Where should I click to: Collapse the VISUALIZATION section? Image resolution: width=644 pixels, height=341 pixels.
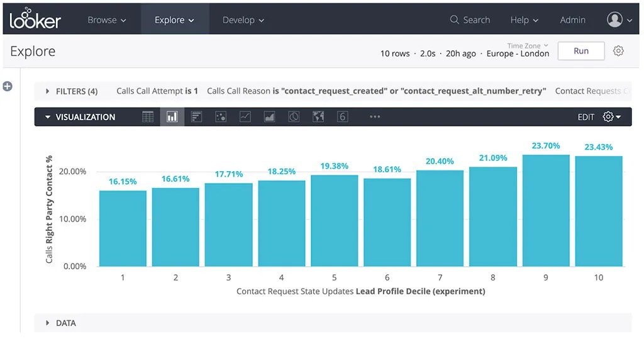[80, 117]
